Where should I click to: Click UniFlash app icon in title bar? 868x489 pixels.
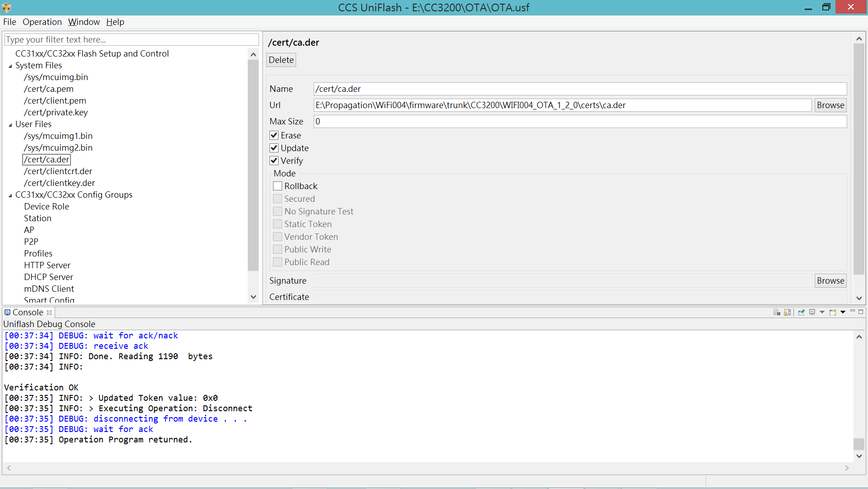[6, 7]
